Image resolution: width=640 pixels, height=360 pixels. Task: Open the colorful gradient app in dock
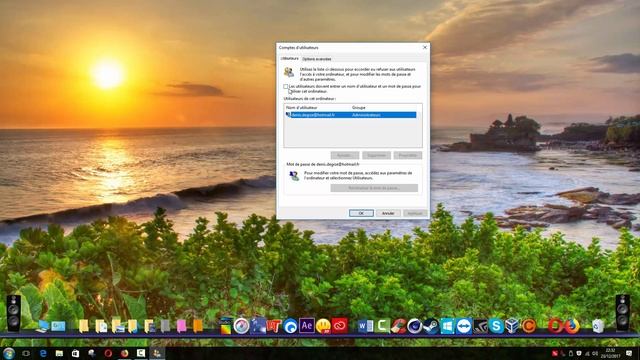(225, 326)
